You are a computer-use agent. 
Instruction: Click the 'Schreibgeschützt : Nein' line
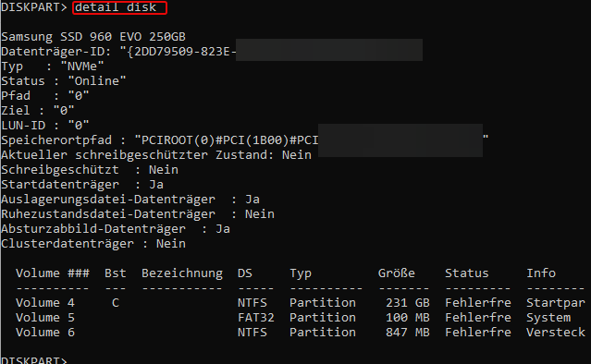[90, 170]
